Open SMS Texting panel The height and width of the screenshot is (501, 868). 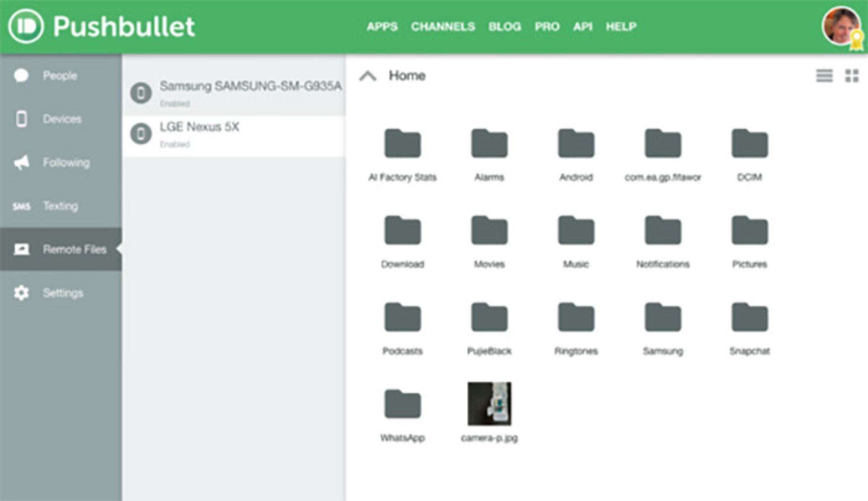tap(60, 206)
